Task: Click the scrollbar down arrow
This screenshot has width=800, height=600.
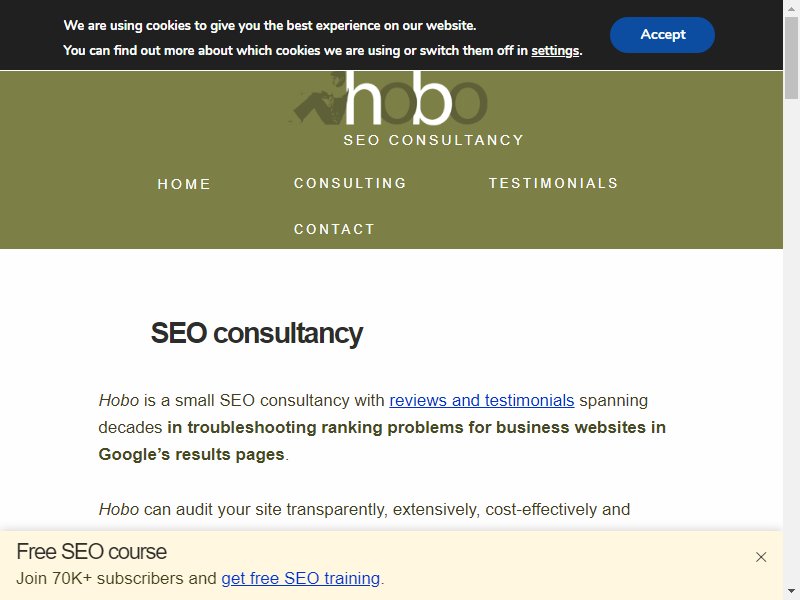Action: tap(791, 592)
